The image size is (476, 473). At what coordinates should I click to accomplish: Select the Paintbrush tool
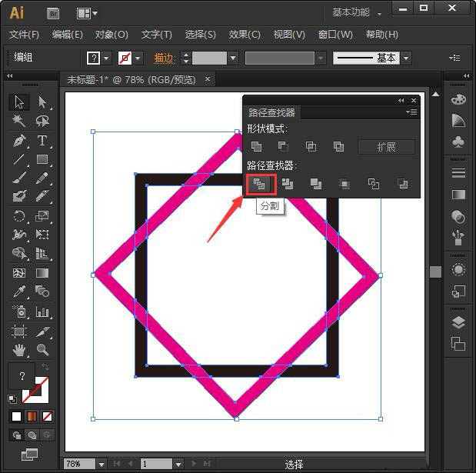19,178
